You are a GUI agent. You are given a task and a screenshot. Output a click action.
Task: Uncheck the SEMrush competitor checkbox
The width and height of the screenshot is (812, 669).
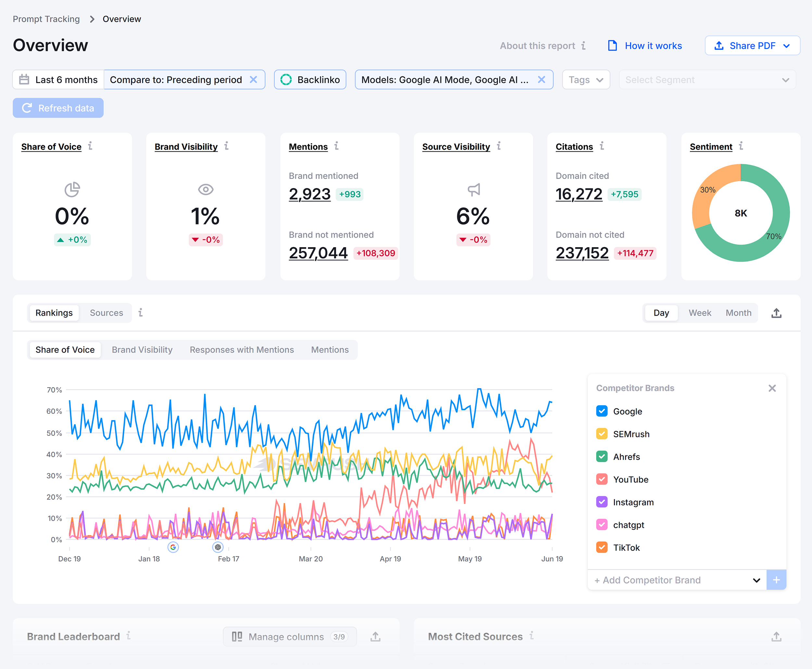602,434
